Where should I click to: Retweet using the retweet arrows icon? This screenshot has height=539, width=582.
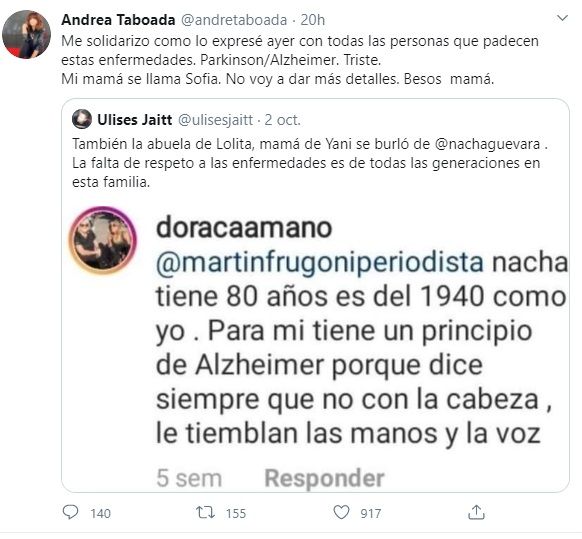click(205, 513)
